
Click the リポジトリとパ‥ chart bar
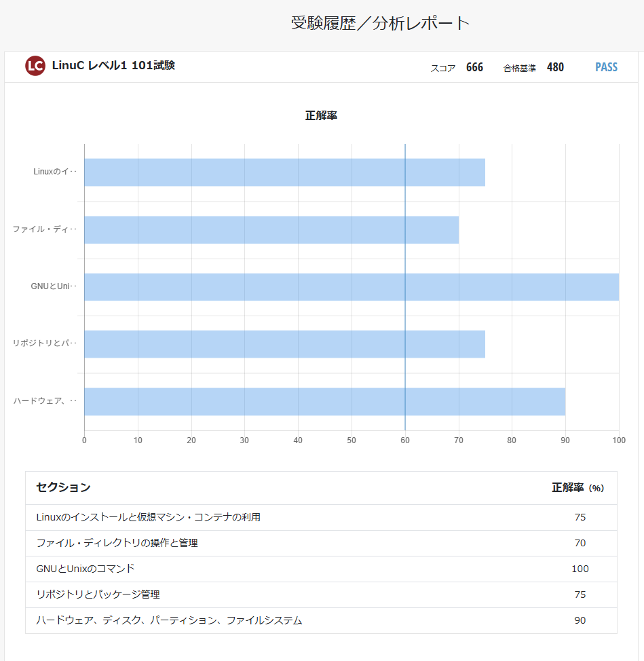tap(284, 344)
